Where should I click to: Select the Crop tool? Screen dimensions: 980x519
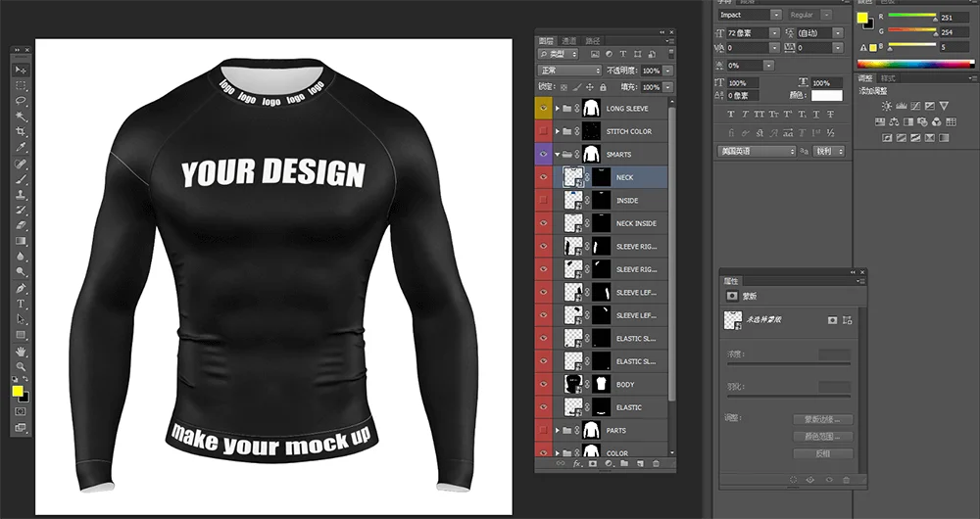[x=21, y=132]
